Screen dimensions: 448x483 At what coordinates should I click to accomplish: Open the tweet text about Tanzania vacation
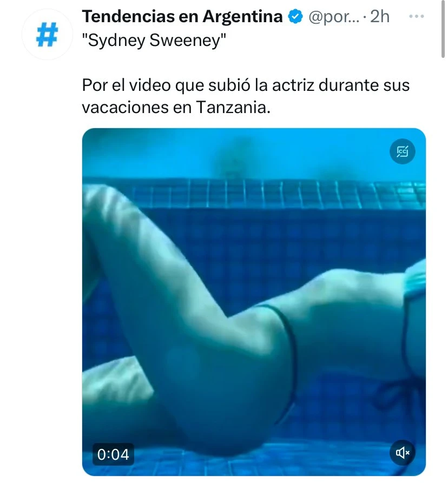point(246,96)
